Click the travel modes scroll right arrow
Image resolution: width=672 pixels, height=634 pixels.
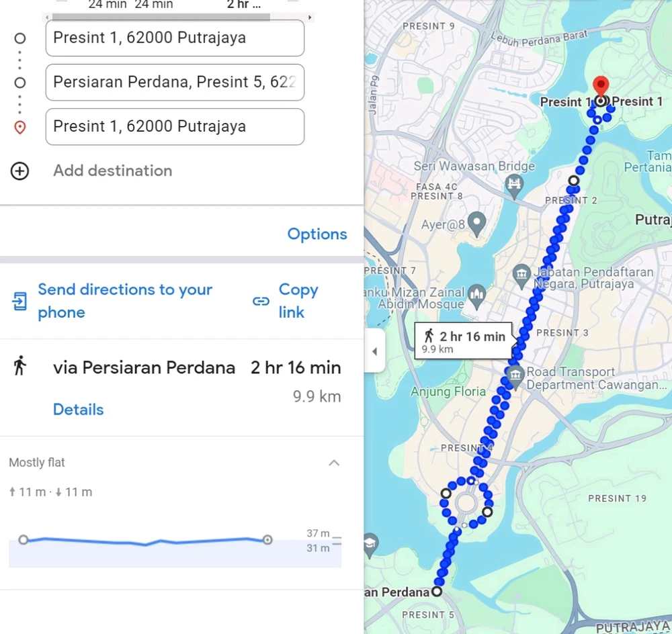coord(309,17)
